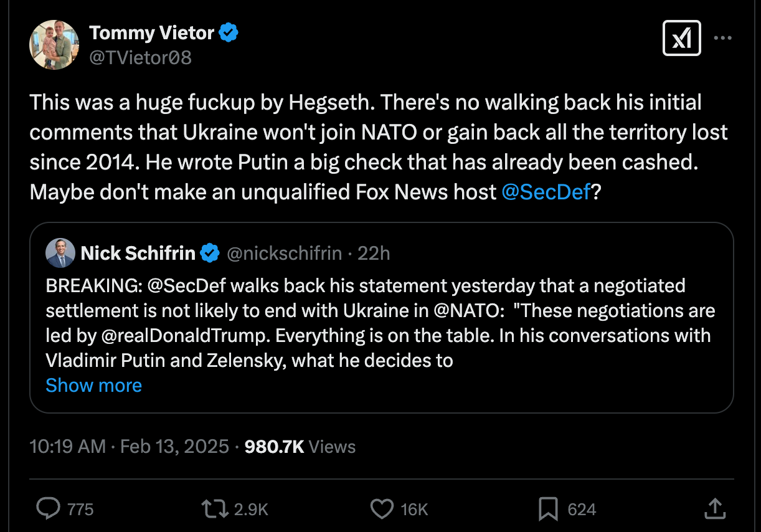This screenshot has width=761, height=532.
Task: Open Nick Schifrin's small avatar
Action: pos(60,253)
